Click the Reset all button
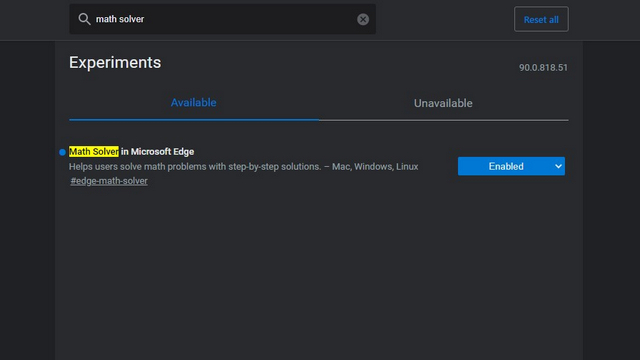 pyautogui.click(x=541, y=19)
